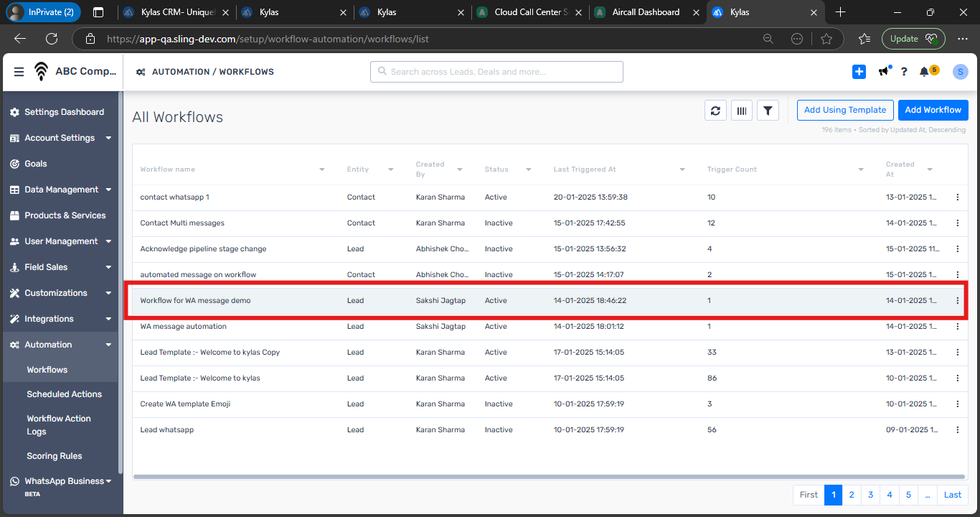
Task: Open row actions for WA message automation
Action: [958, 327]
